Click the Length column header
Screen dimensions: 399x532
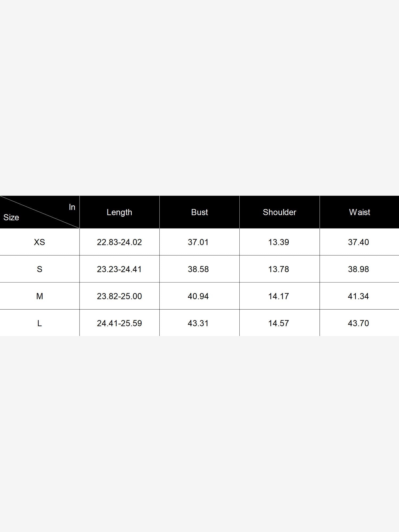(x=119, y=212)
